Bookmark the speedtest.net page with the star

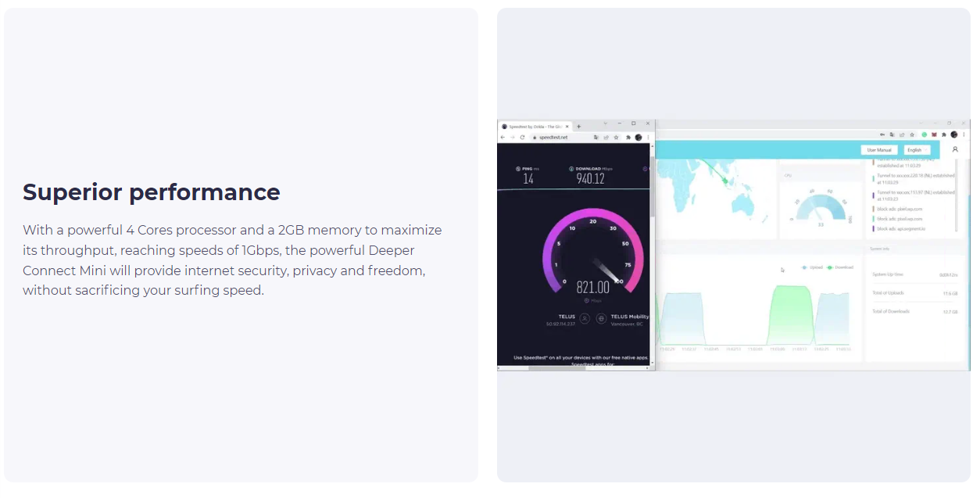(x=616, y=137)
